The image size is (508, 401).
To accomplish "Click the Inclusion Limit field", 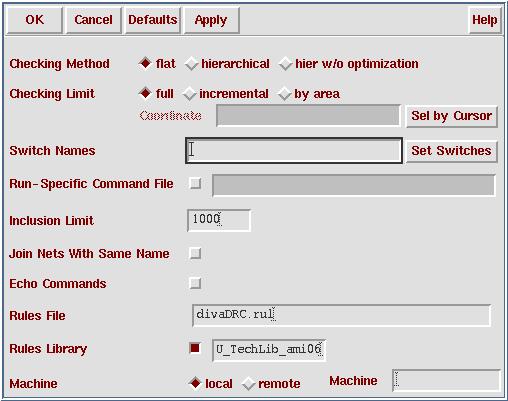I will coord(219,220).
